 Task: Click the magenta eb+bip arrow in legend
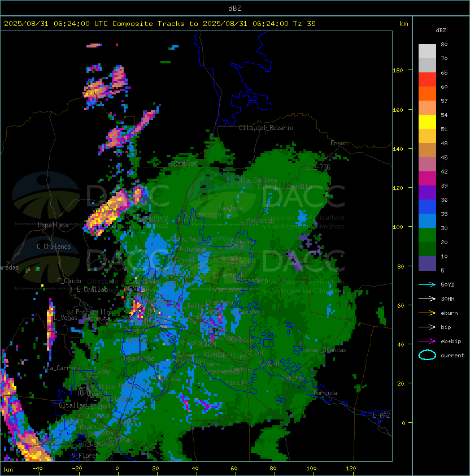427,341
